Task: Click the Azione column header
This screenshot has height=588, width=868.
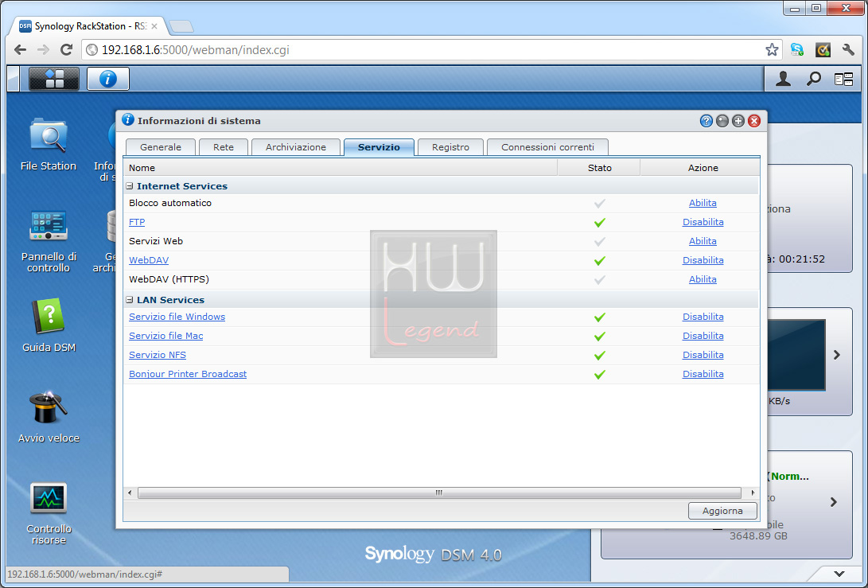Action: click(701, 168)
